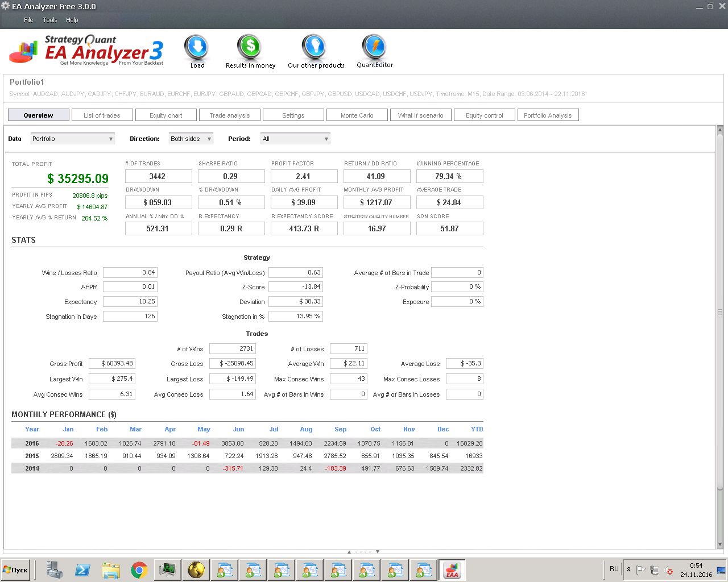The width and height of the screenshot is (728, 582).
Task: Click the Winning Percentage value 79.34 %
Action: tap(449, 176)
